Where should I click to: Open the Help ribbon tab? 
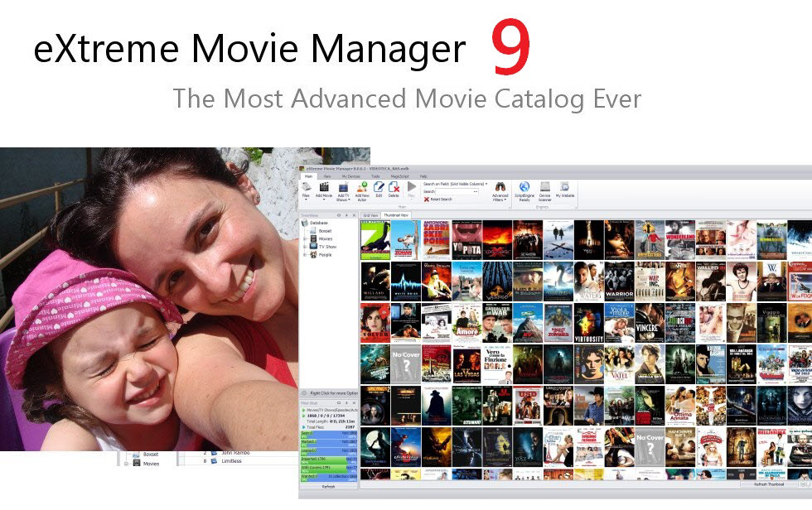coord(423,176)
